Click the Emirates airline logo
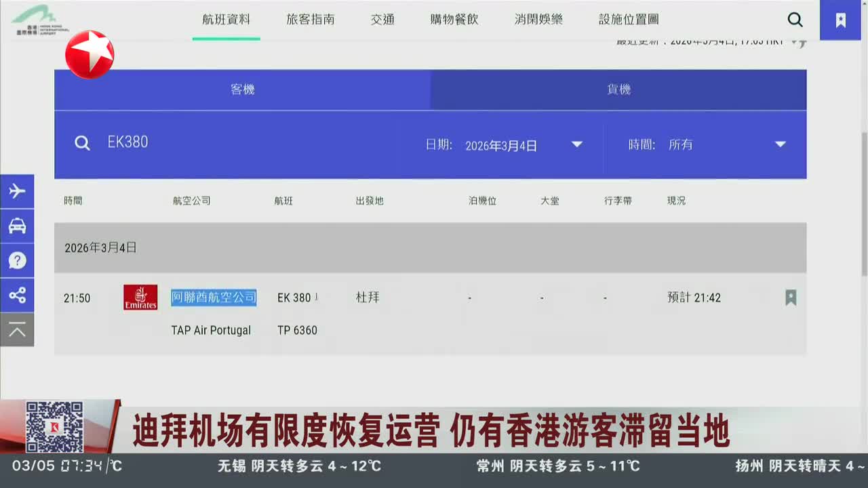 [140, 298]
